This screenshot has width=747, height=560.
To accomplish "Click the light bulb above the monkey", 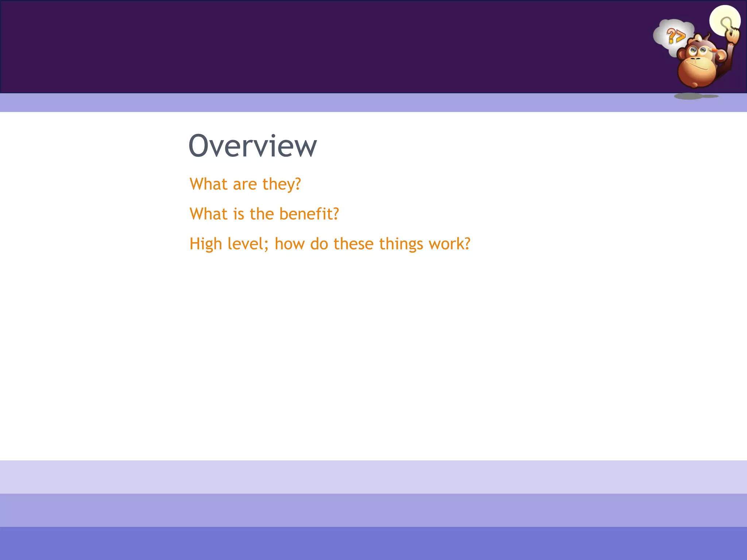I will point(725,20).
